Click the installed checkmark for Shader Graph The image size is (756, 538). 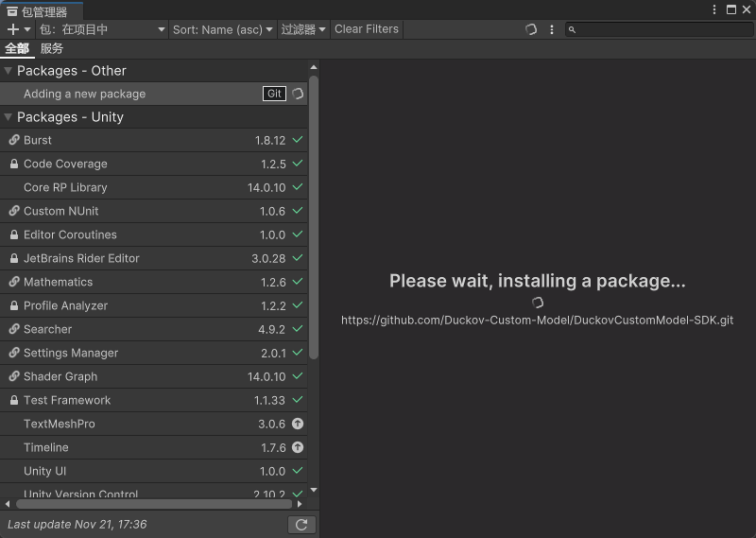coord(298,376)
